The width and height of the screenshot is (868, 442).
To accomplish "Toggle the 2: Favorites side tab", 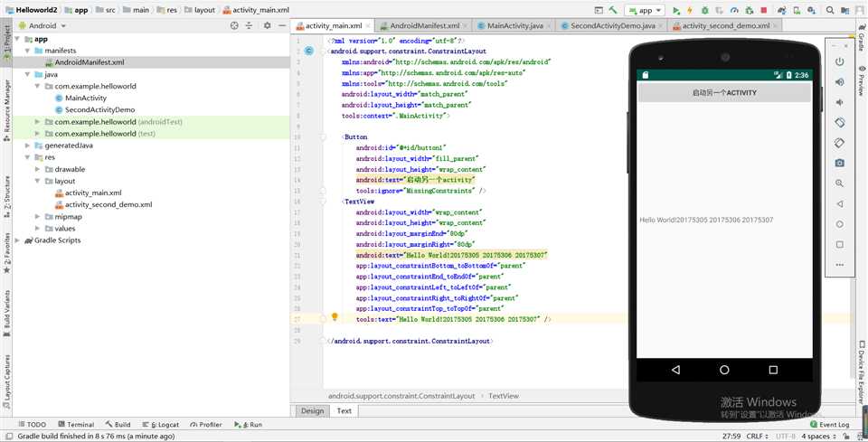I will click(6, 253).
